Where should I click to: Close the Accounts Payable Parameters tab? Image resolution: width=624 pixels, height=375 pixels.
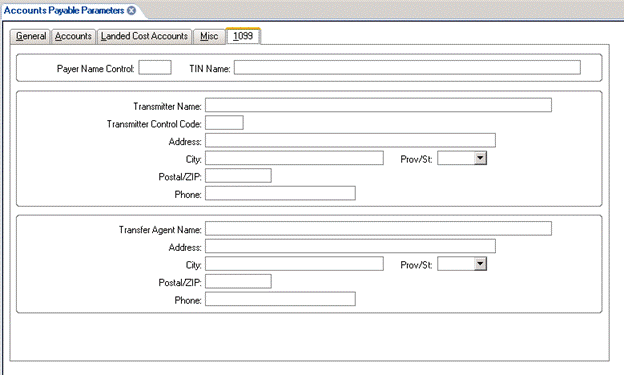point(131,11)
